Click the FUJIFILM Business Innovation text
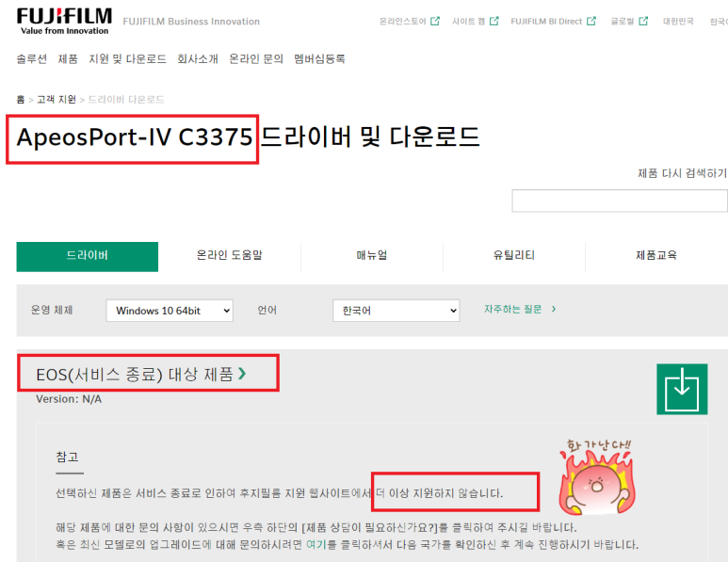 191,22
